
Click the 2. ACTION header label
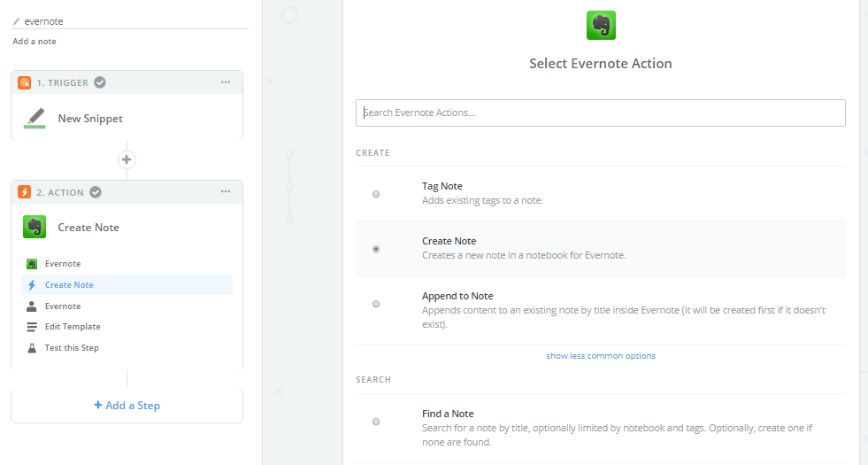(60, 192)
